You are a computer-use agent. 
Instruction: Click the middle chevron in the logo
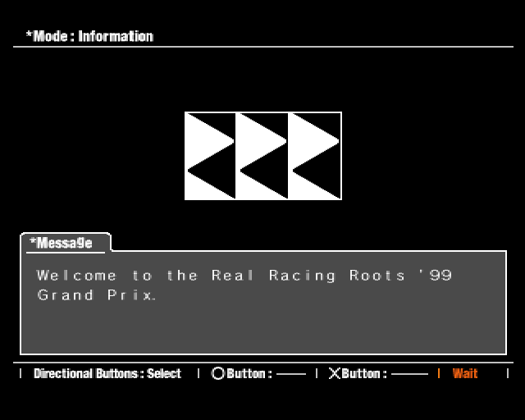[262, 156]
